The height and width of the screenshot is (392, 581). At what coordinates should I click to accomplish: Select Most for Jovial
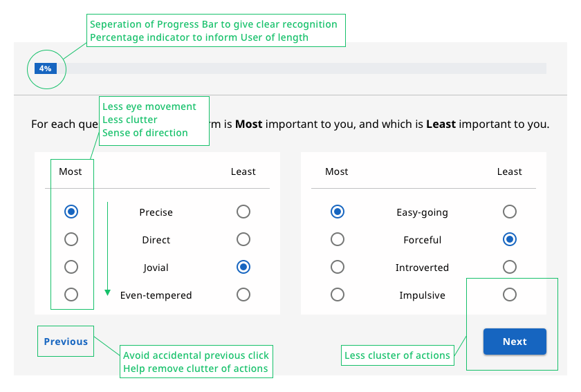(x=71, y=267)
